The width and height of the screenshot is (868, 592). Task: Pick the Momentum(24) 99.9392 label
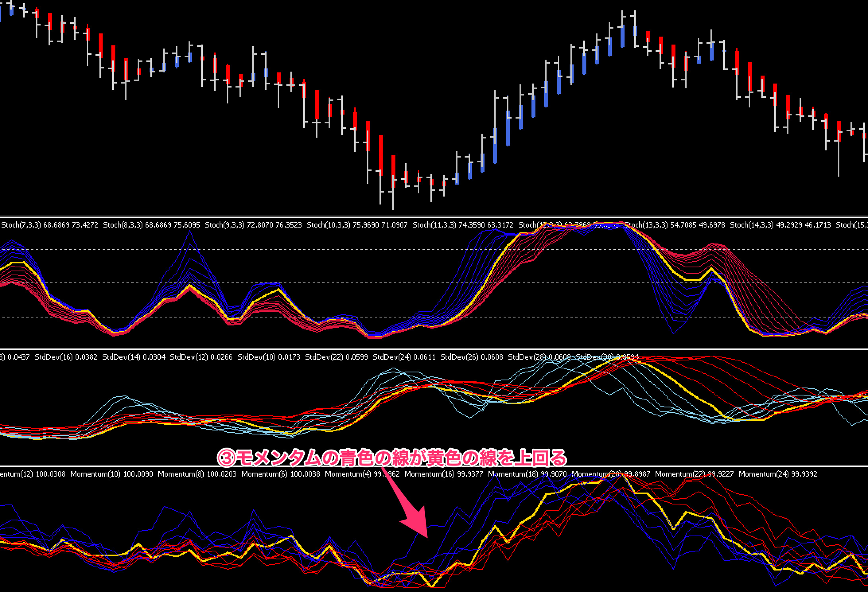[x=778, y=474]
